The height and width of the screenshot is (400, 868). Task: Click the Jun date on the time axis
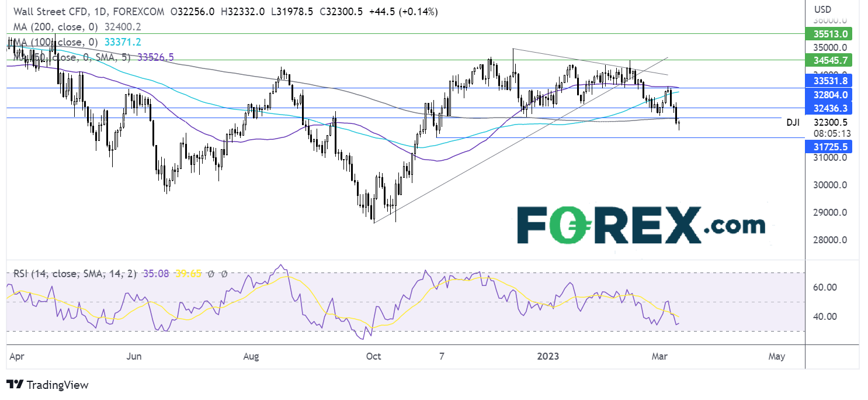click(x=134, y=356)
